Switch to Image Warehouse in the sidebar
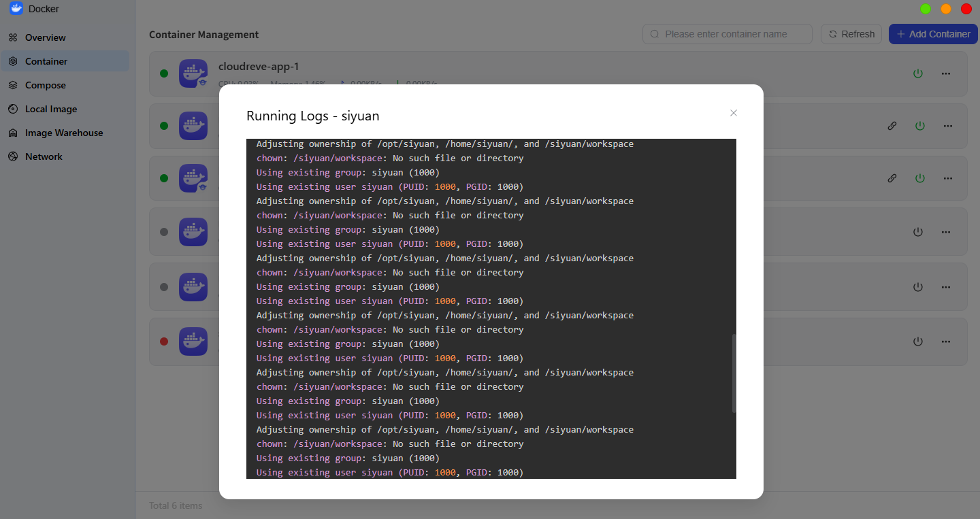Viewport: 980px width, 519px height. (65, 133)
